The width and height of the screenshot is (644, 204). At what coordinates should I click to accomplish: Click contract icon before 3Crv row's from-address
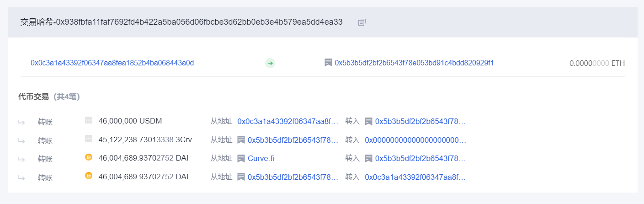241,140
